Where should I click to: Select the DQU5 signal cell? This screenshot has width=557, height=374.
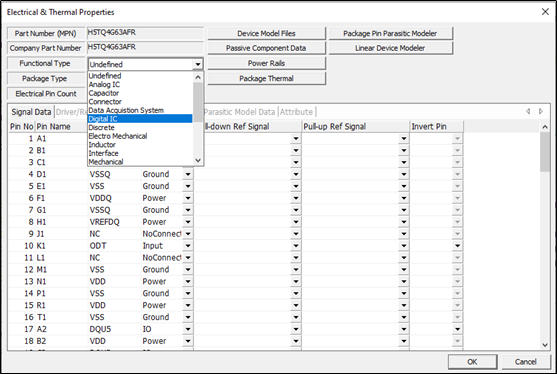[114, 329]
